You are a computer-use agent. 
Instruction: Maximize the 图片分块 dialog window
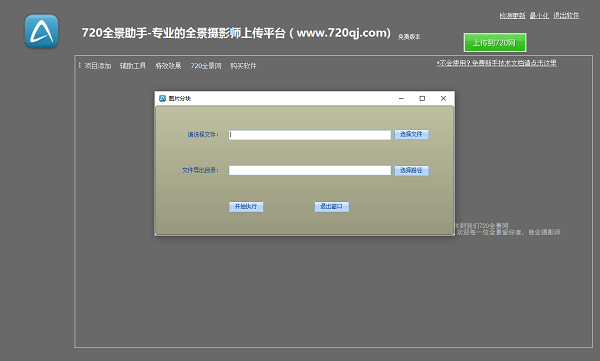(x=422, y=98)
